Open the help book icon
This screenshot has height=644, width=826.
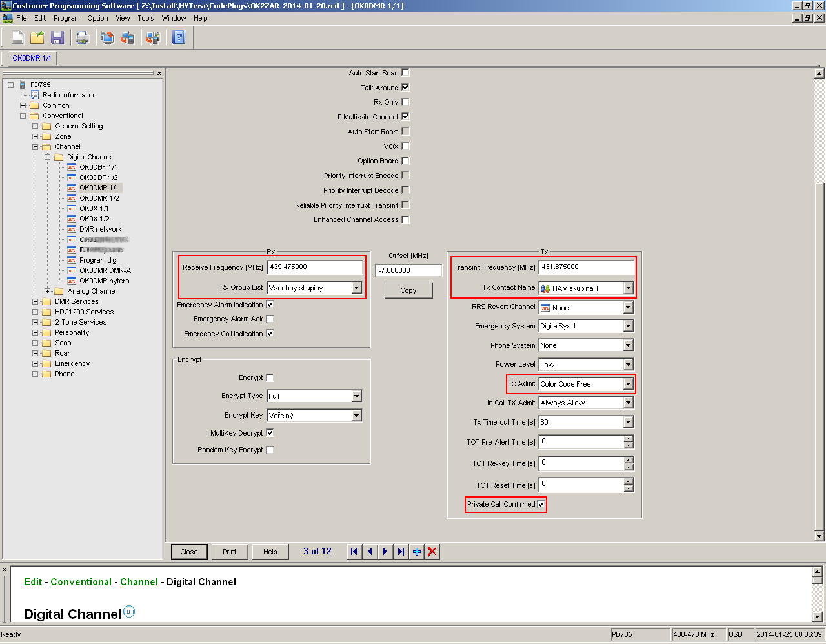(179, 37)
